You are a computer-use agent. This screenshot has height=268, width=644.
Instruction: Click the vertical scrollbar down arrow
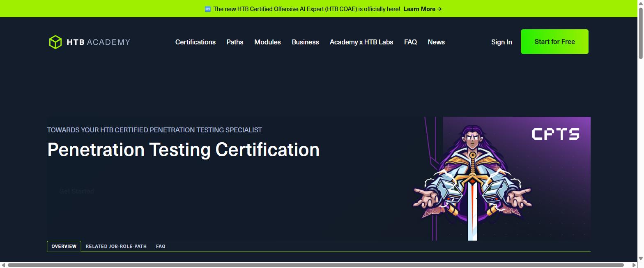(x=640, y=258)
